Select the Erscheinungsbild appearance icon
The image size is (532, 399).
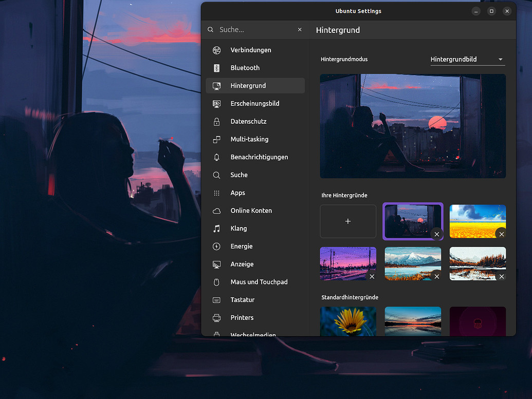217,103
